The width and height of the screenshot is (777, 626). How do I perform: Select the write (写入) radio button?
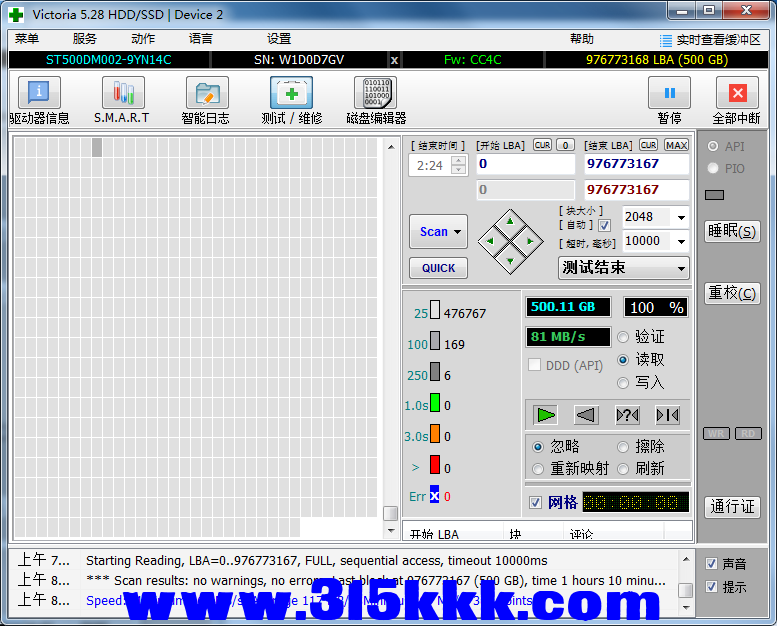tap(623, 383)
